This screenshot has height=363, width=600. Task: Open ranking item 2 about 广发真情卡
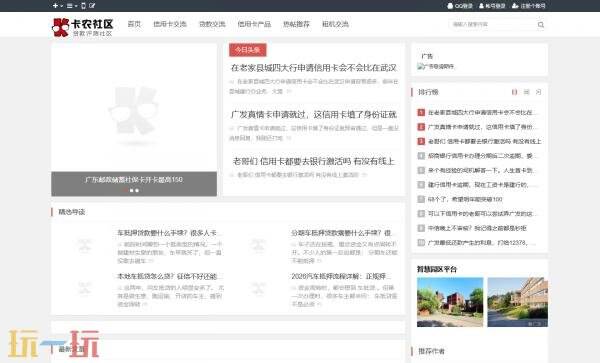(x=483, y=127)
